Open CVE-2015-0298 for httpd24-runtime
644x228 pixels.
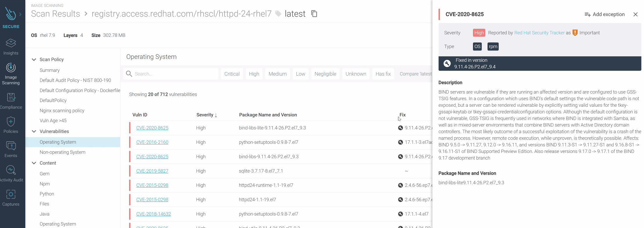(x=152, y=185)
